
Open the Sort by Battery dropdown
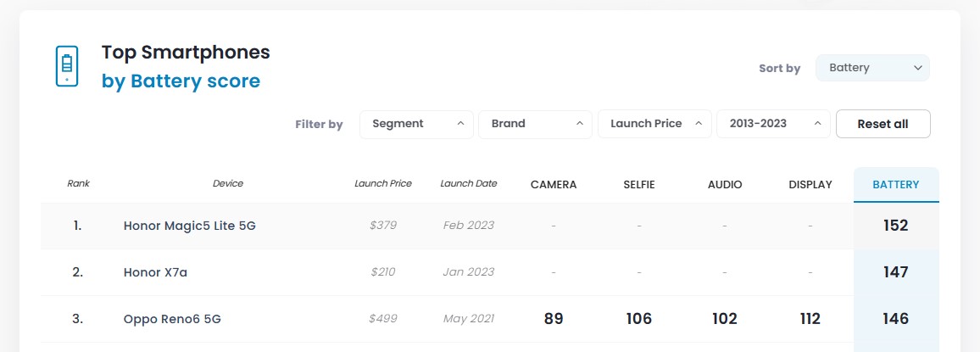tap(872, 68)
